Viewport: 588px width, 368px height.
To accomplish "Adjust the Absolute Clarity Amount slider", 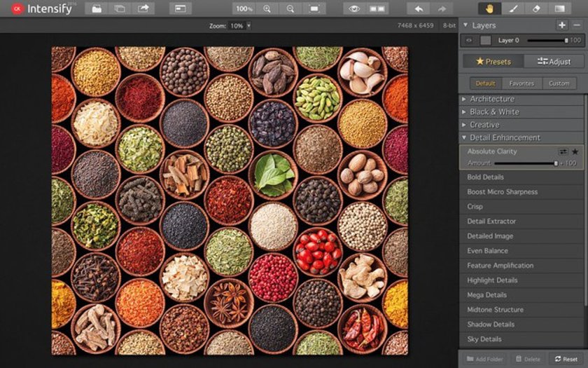I will click(526, 163).
